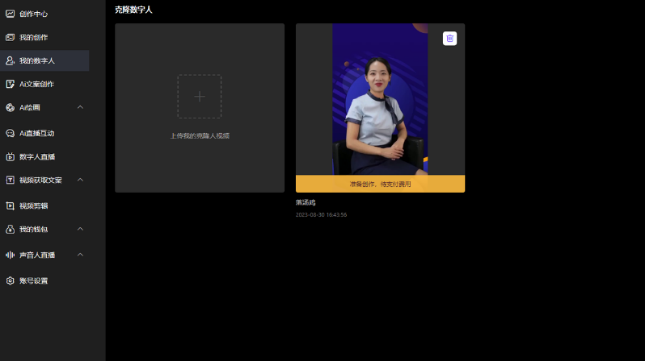This screenshot has height=362, width=645.
Task: Collapse the 声音人直播 chevron arrow
Action: pyautogui.click(x=80, y=255)
